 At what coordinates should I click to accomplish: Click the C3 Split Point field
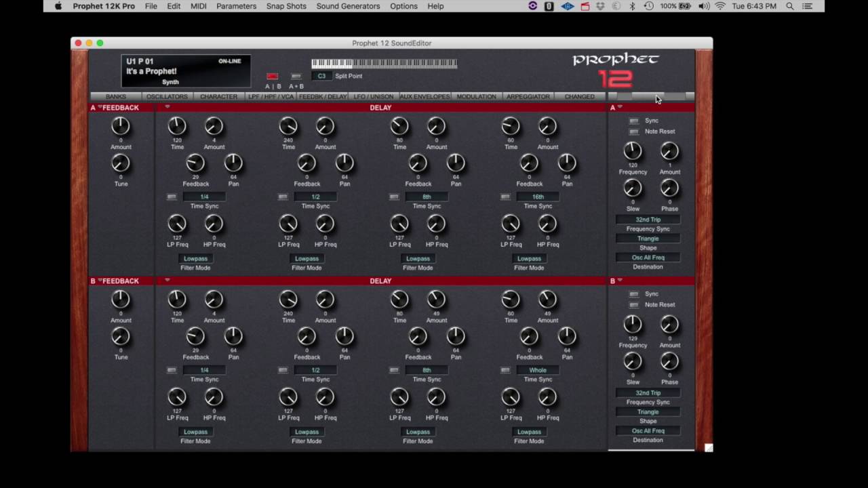coord(321,77)
